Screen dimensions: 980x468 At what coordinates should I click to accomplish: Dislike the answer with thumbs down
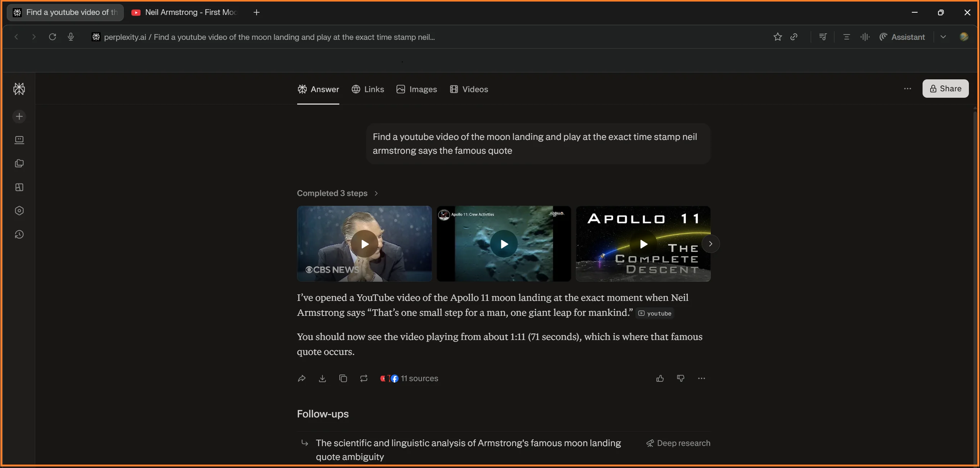pos(681,378)
